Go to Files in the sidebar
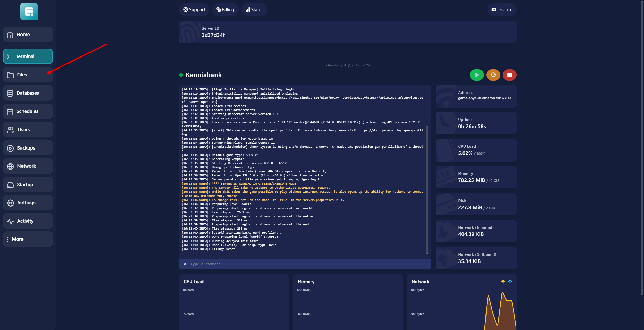Screen dimensions: 644x330 coord(28,75)
